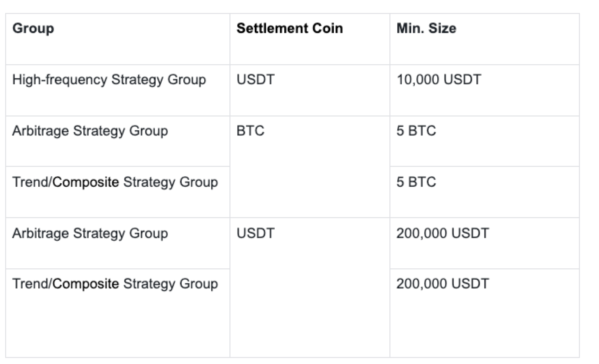Select Arbitrage Strategy Group with 200,000 USDT minimum
599x364 pixels.
pos(118,243)
